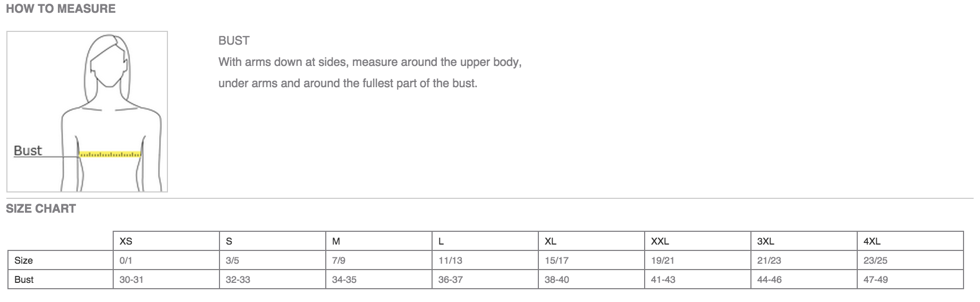Viewport: 980px width, 302px height.
Task: Click the SIZE CHART heading
Action: click(x=41, y=209)
